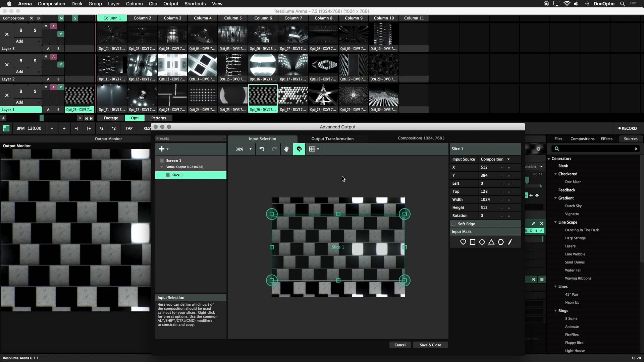This screenshot has height=362, width=644.
Task: Click the Save & Close button
Action: pyautogui.click(x=430, y=345)
